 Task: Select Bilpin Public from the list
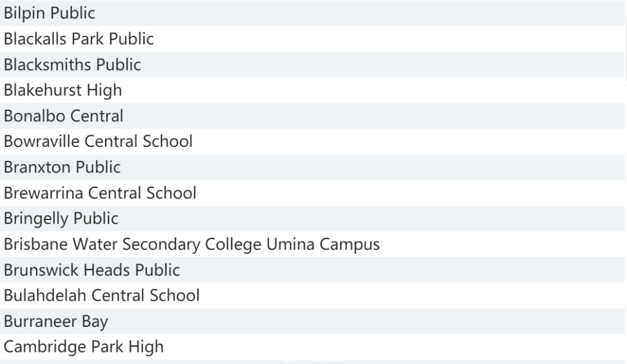click(312, 13)
